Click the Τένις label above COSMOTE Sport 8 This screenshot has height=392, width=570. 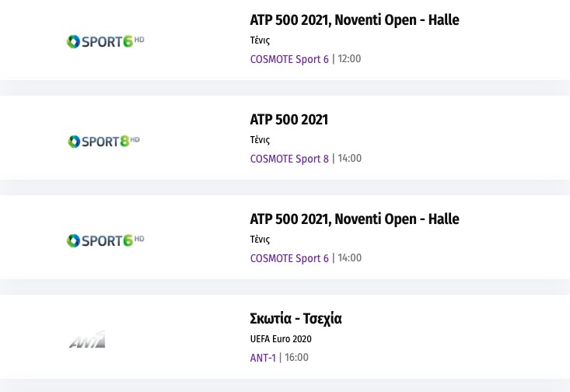point(260,140)
